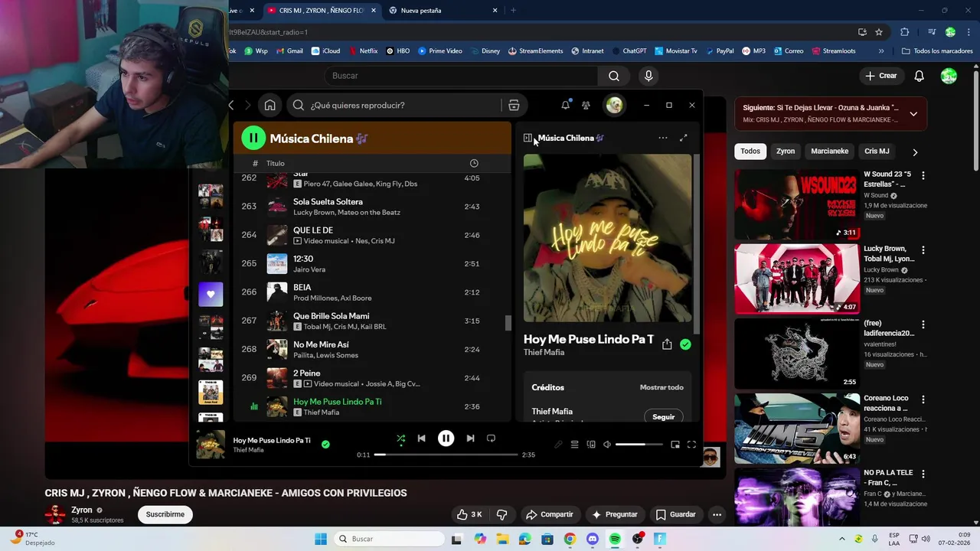This screenshot has height=551, width=980.
Task: Open more actions menu under the video
Action: [717, 514]
